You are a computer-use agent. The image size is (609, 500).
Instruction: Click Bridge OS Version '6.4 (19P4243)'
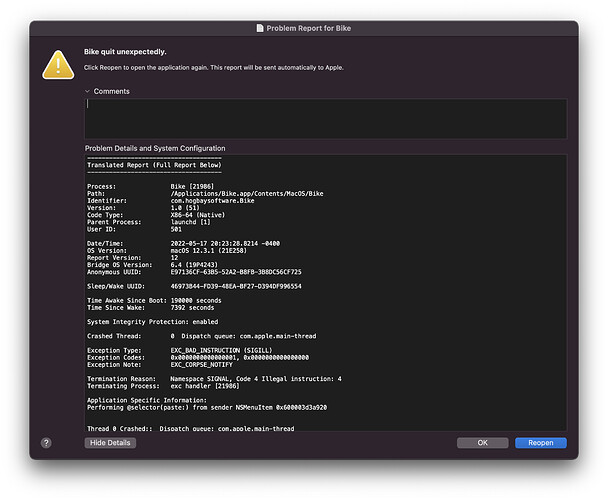click(194, 265)
